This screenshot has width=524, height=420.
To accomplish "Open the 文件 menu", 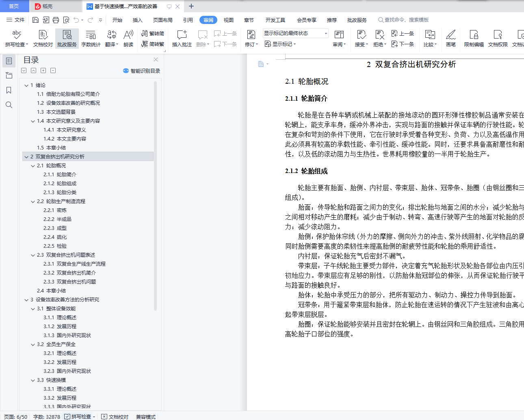I will (15, 20).
